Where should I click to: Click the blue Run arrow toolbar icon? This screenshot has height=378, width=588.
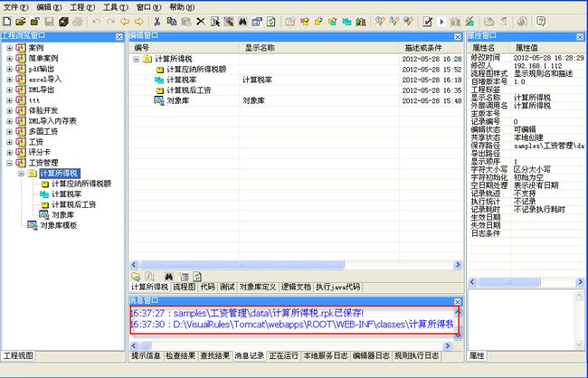click(441, 22)
